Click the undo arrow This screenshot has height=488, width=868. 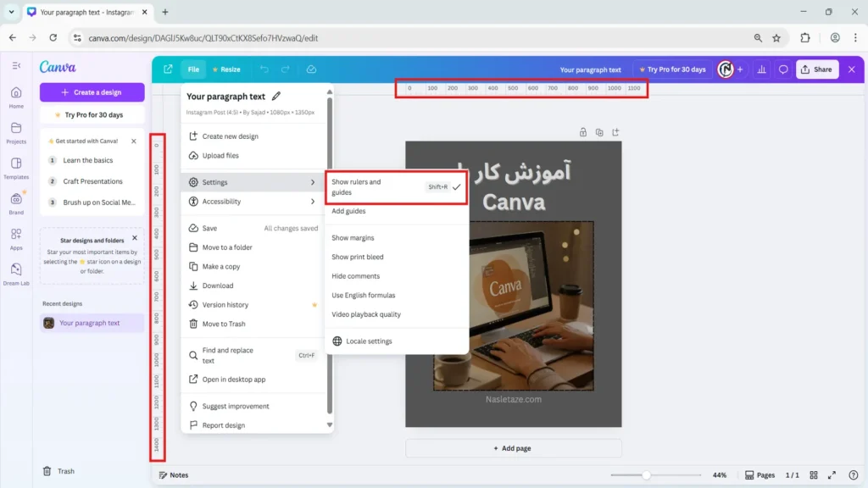pyautogui.click(x=264, y=69)
